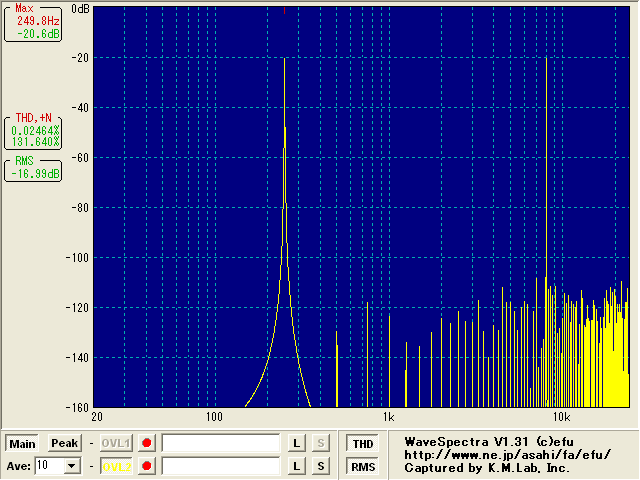
Task: Click the greyed S button in the OVL1 row
Action: click(x=321, y=443)
